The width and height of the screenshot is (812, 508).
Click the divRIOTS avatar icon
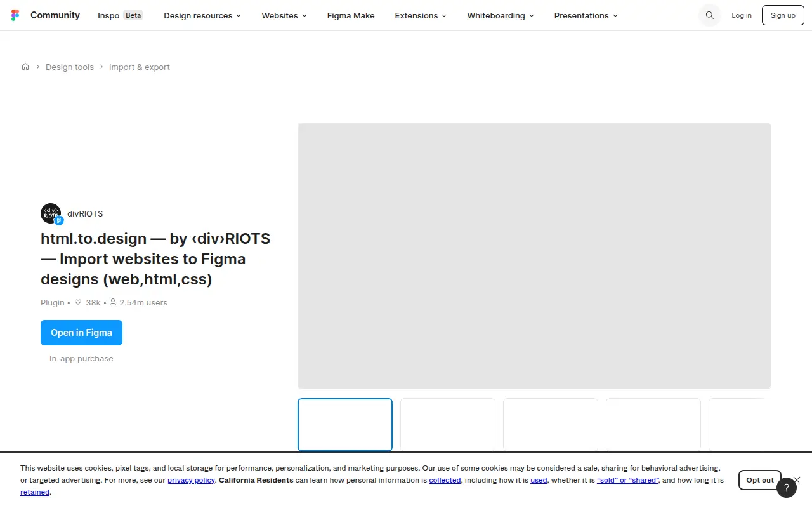point(51,213)
